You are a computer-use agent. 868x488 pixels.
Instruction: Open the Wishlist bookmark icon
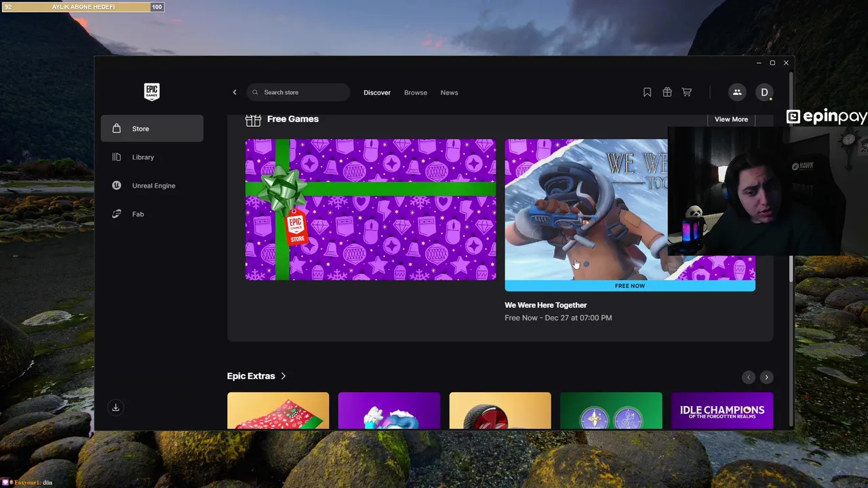click(647, 92)
